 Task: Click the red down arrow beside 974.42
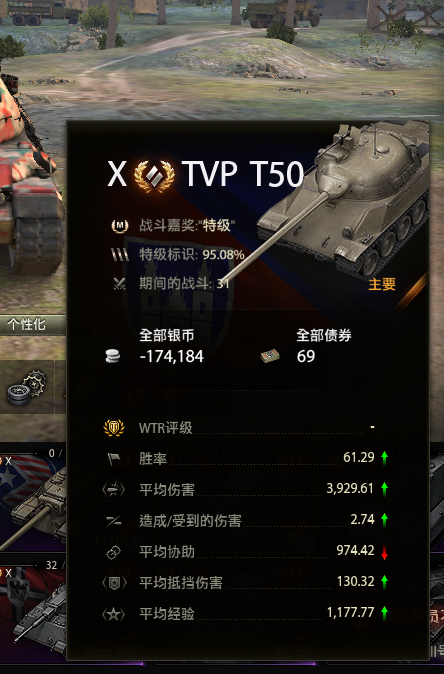pos(384,554)
